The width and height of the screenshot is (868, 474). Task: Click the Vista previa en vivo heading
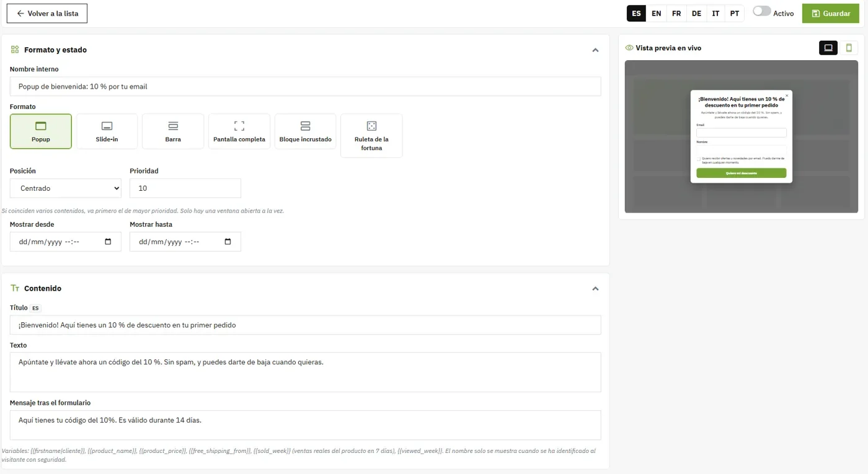pos(668,48)
